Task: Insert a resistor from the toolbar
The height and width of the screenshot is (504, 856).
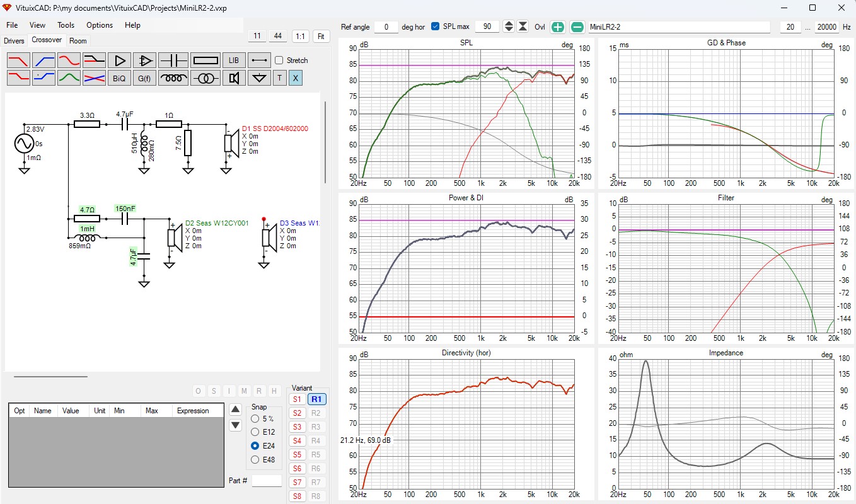Action: pos(205,60)
